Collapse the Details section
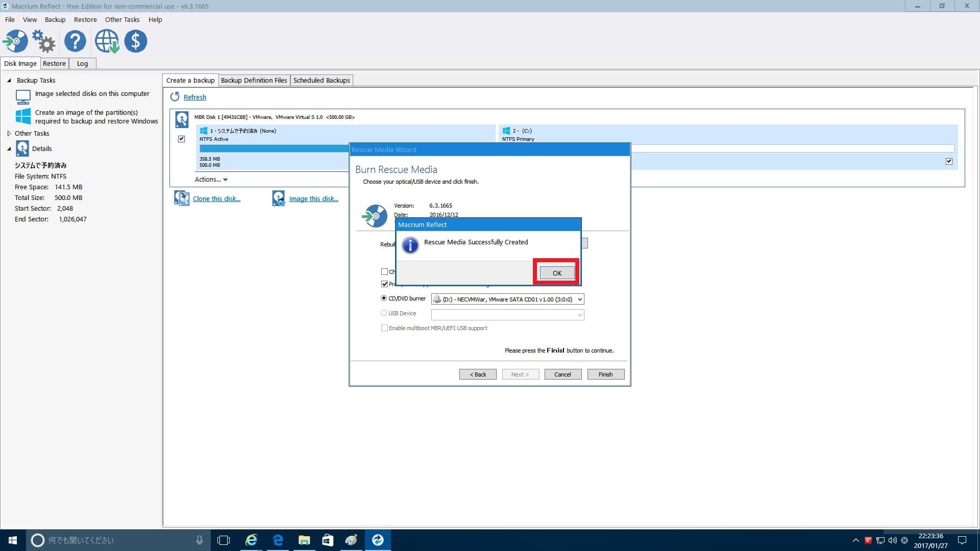 (9, 148)
